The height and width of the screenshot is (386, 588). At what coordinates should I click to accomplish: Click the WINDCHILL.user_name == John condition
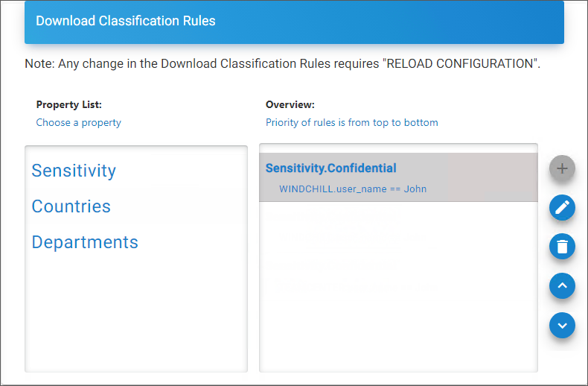click(x=353, y=189)
